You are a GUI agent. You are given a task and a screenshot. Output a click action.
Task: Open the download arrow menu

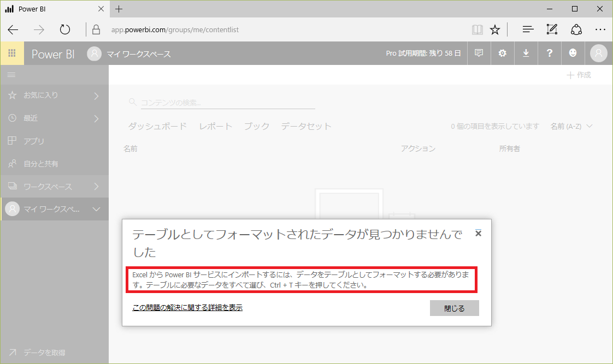526,53
